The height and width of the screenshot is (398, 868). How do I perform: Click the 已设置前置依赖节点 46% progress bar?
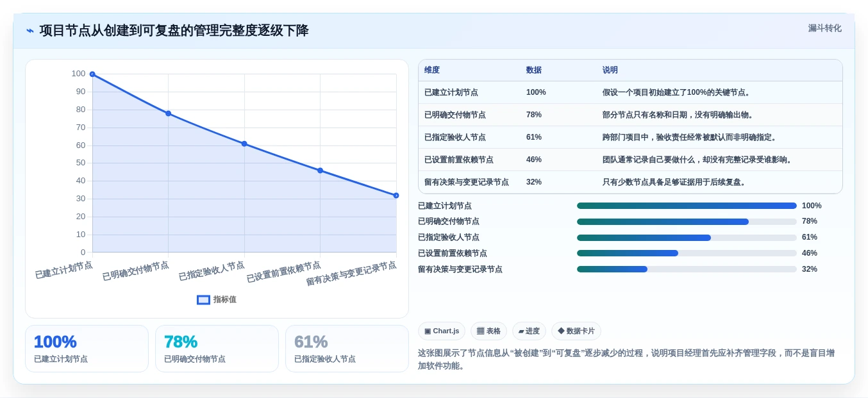click(687, 253)
